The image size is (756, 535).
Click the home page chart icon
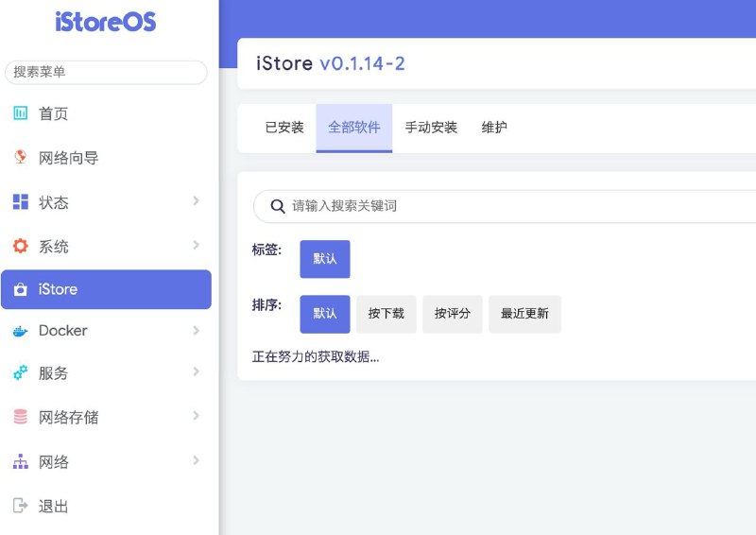click(20, 113)
